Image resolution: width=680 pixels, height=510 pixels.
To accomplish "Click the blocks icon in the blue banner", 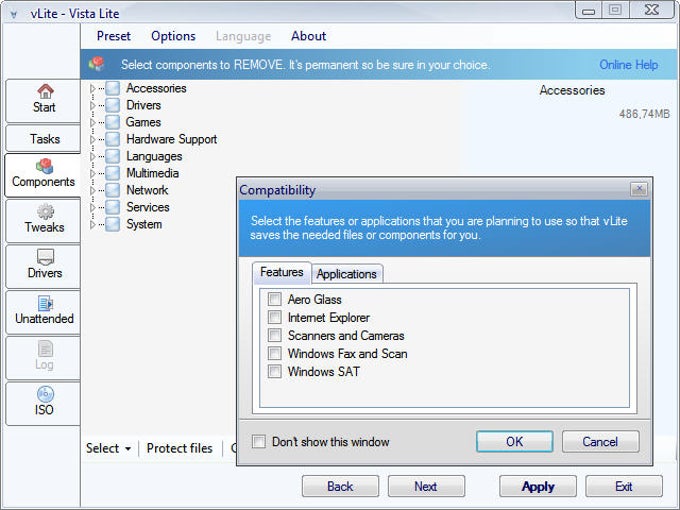I will tap(97, 64).
